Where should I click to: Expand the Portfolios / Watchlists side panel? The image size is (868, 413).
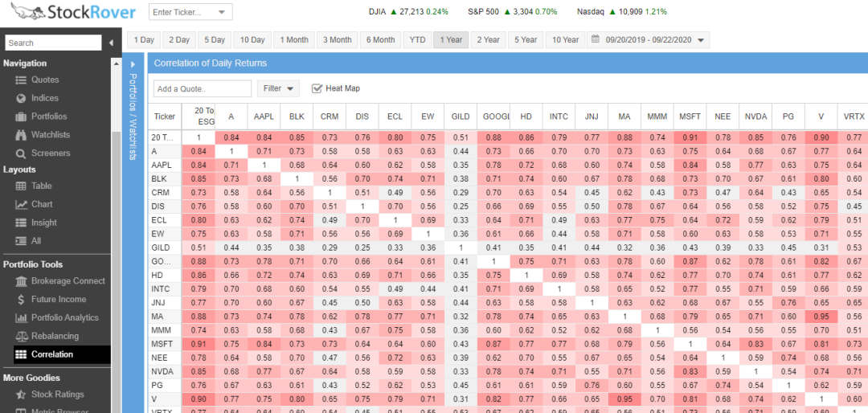click(133, 64)
